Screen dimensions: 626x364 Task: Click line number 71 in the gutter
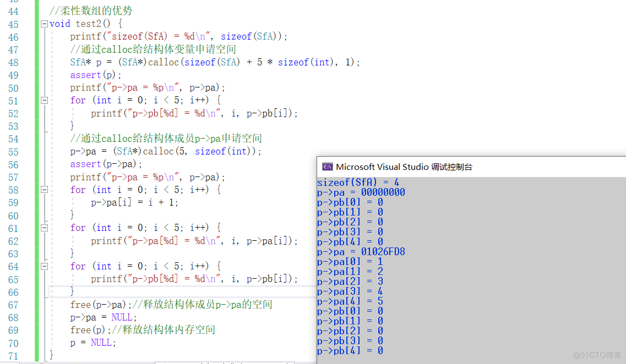point(13,356)
